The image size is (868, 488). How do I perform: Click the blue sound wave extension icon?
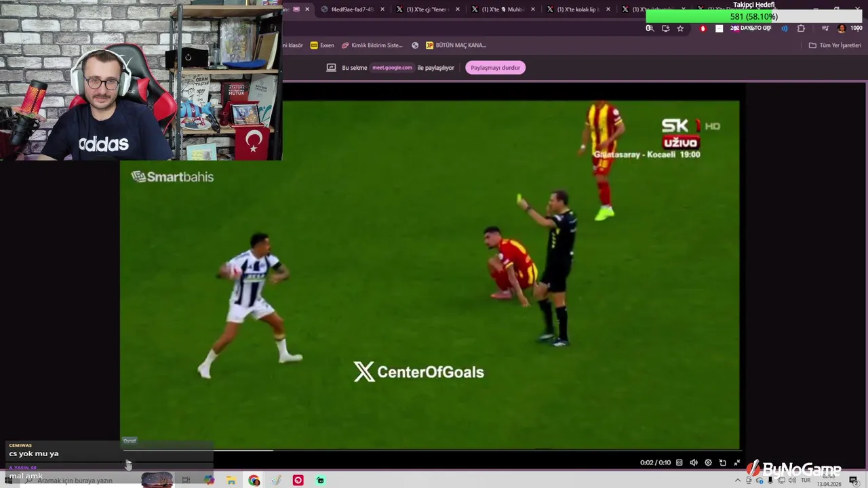click(x=785, y=28)
